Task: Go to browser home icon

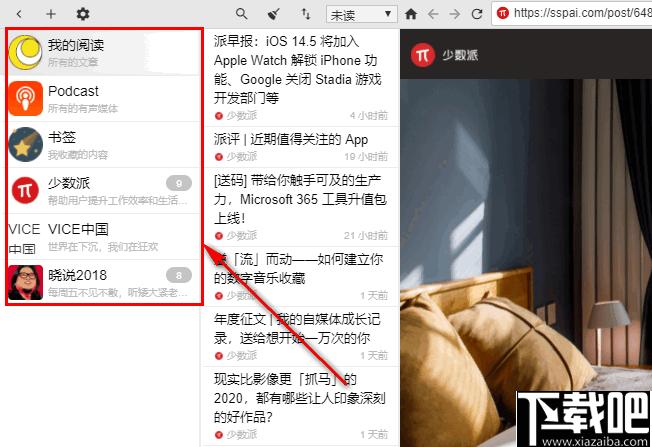Action: (x=411, y=14)
